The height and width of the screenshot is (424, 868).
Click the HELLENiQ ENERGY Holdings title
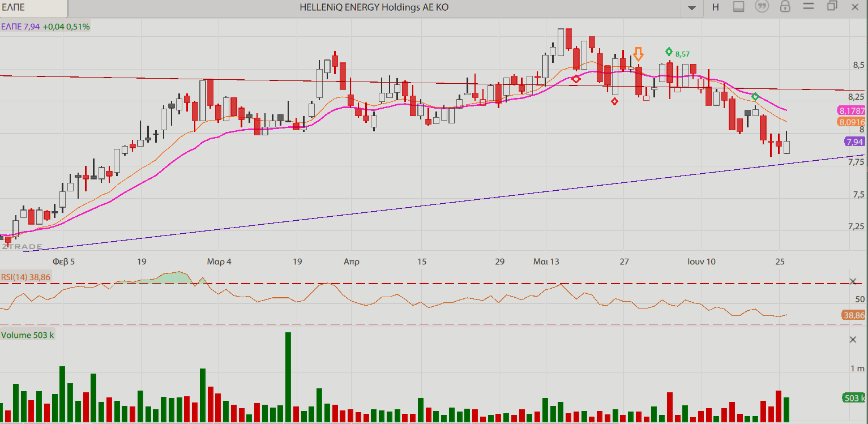(x=374, y=7)
